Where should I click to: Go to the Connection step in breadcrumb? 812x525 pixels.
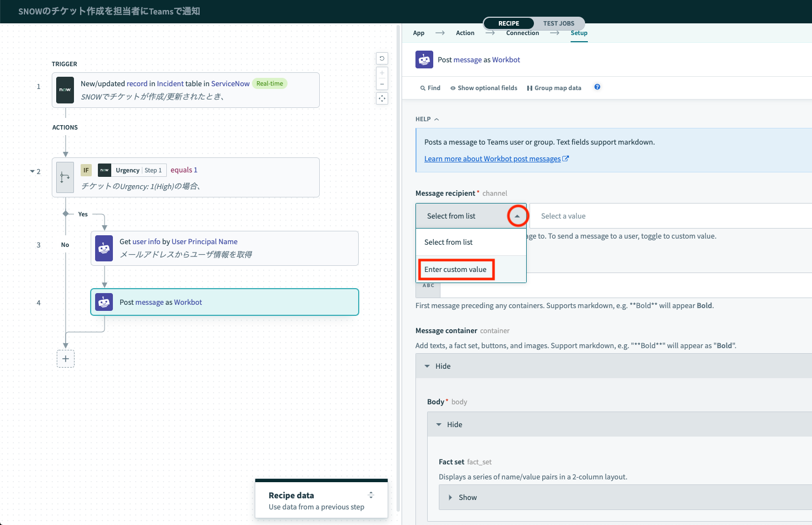(522, 33)
